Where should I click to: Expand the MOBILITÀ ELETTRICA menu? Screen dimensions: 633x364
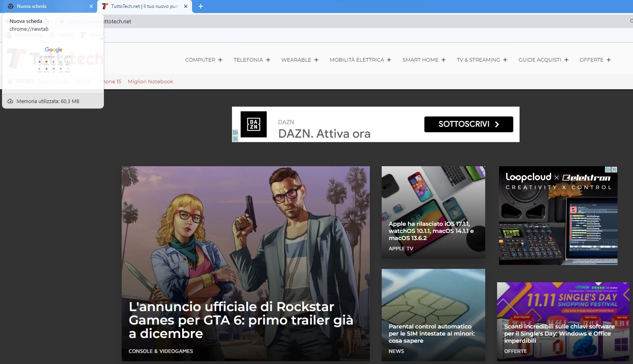pyautogui.click(x=360, y=60)
